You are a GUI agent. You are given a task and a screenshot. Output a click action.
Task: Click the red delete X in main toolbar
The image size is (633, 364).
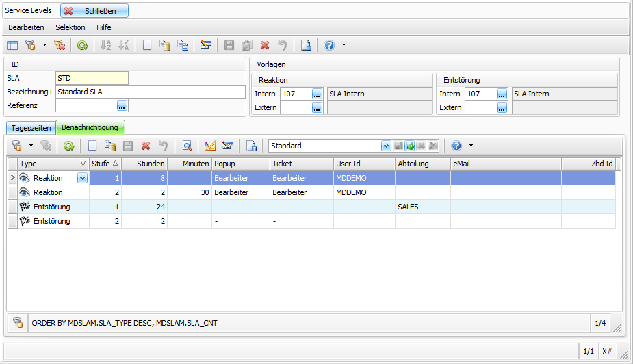(x=265, y=45)
